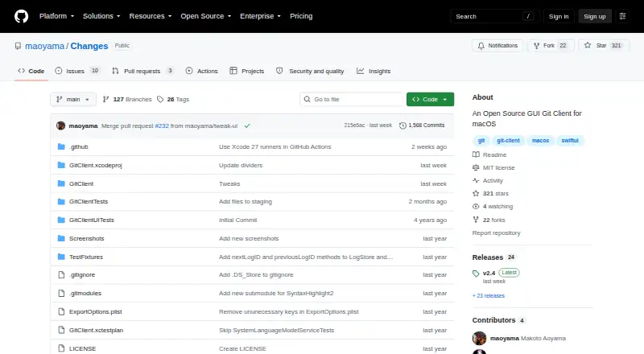The image size is (644, 354).
Task: Open the Projects tab
Action: pyautogui.click(x=247, y=71)
